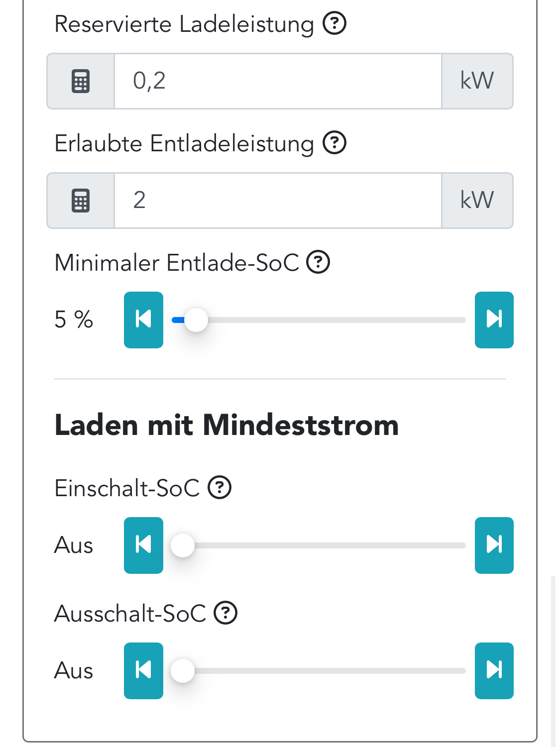This screenshot has height=747, width=560.
Task: Jump Ausschalt-SoC slider to minimum
Action: 143,670
